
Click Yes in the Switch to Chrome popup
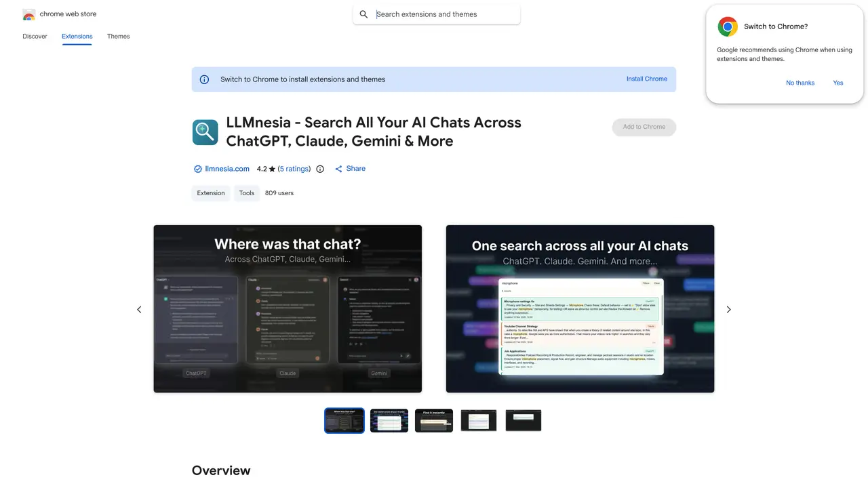(x=838, y=83)
